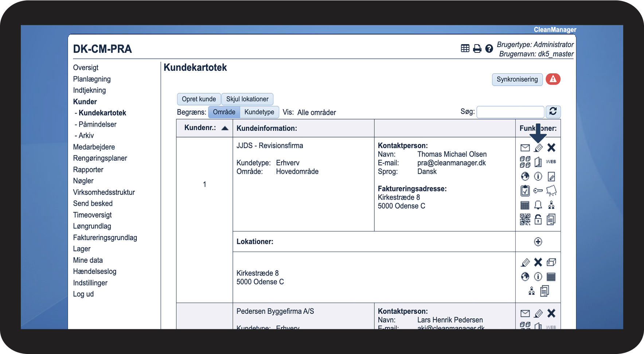This screenshot has height=354, width=644.
Task: Delete customer JJDS - Revisionsfirma with X icon
Action: (551, 148)
